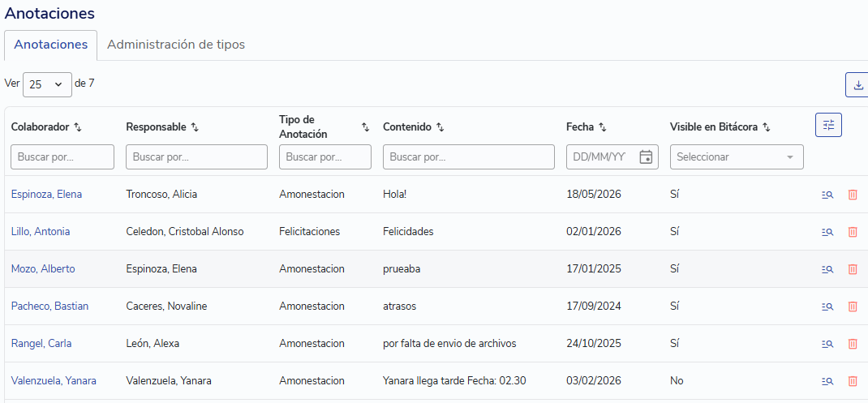
Task: Delete the Valenzuela, Yanara annotation
Action: (x=853, y=381)
